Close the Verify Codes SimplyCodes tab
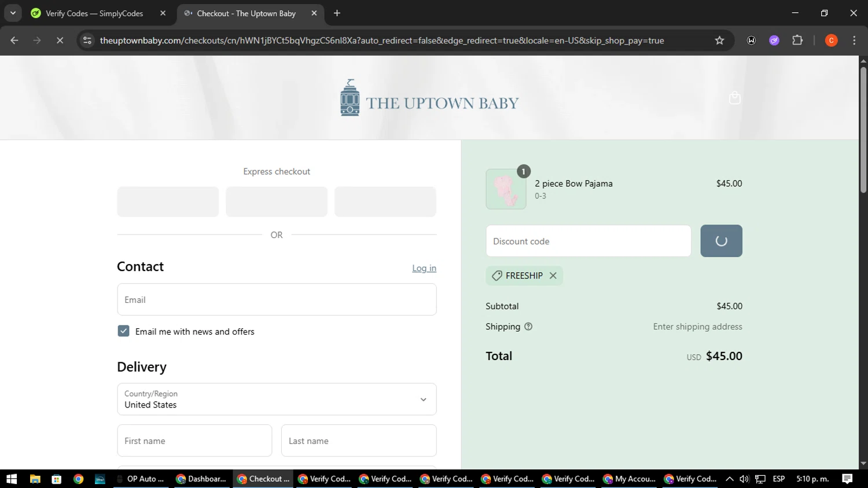This screenshot has width=868, height=488. pos(163,13)
